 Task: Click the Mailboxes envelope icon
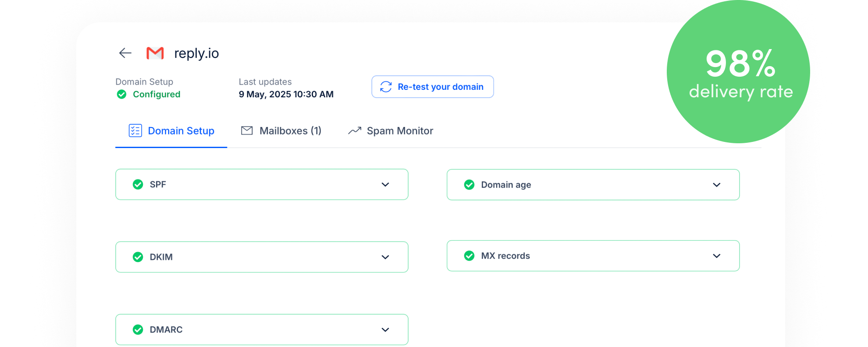247,131
